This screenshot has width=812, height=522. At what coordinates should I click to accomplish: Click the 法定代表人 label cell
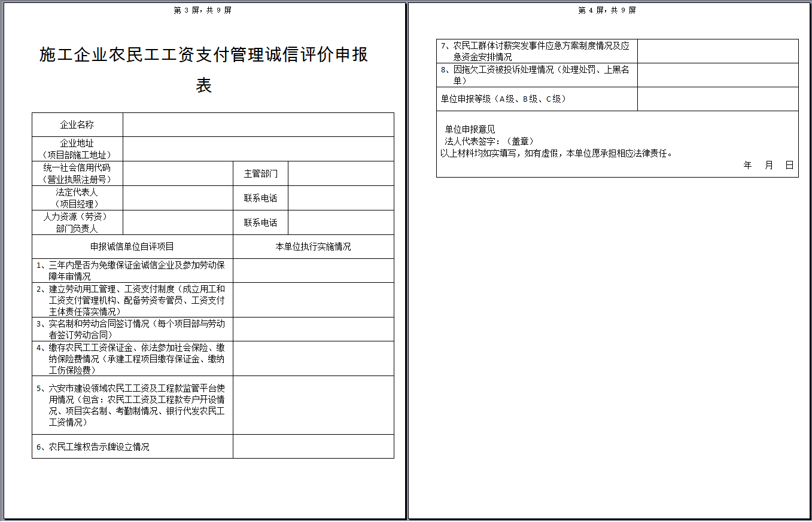78,198
